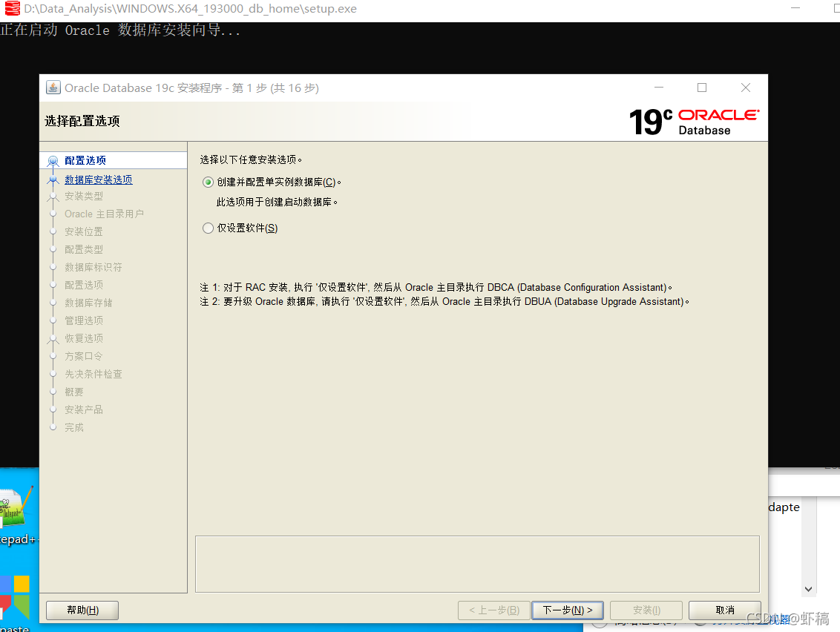Click the 帮助(H) button
Image resolution: width=840 pixels, height=632 pixels.
coord(82,610)
